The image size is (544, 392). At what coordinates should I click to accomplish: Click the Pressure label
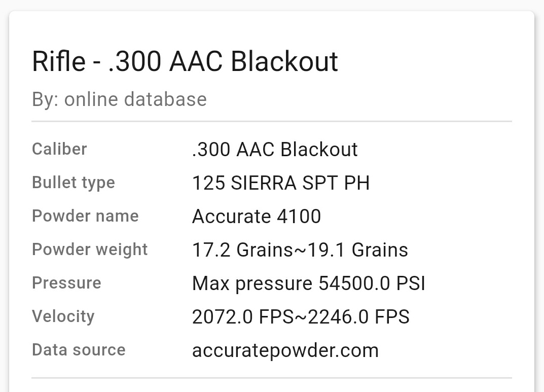tap(66, 283)
